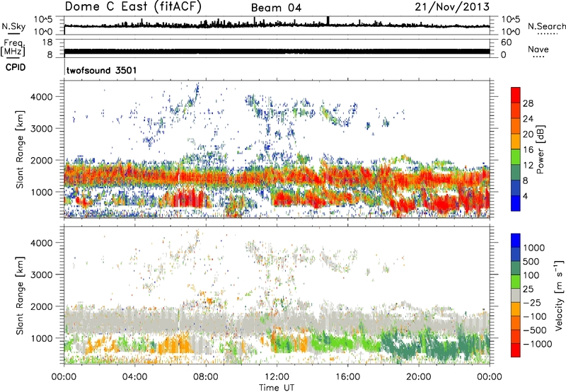Click the '4000' tick of the power panel
The width and height of the screenshot is (566, 392).
[41, 97]
